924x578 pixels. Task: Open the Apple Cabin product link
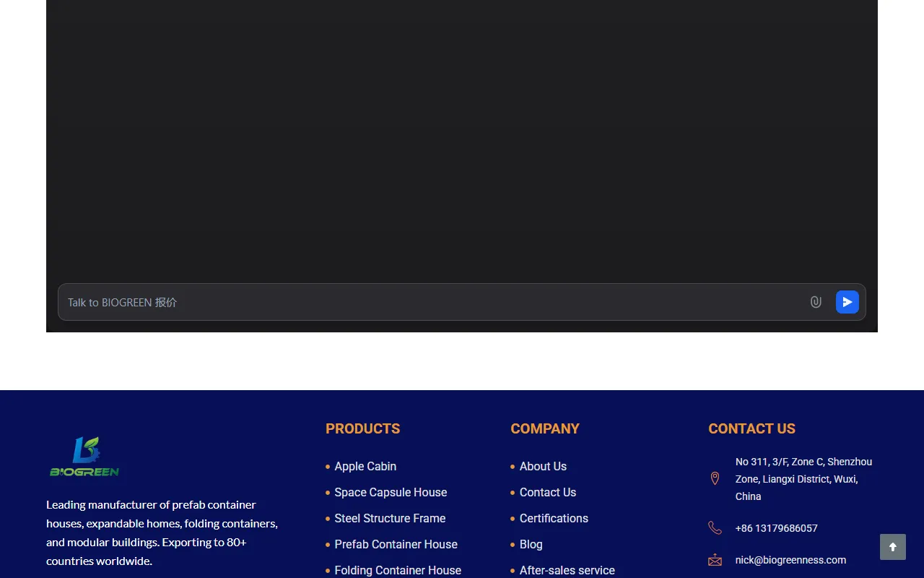point(365,466)
